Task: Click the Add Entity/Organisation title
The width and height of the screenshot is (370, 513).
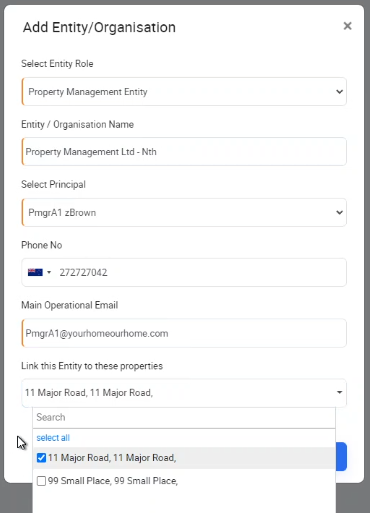Action: [x=99, y=27]
